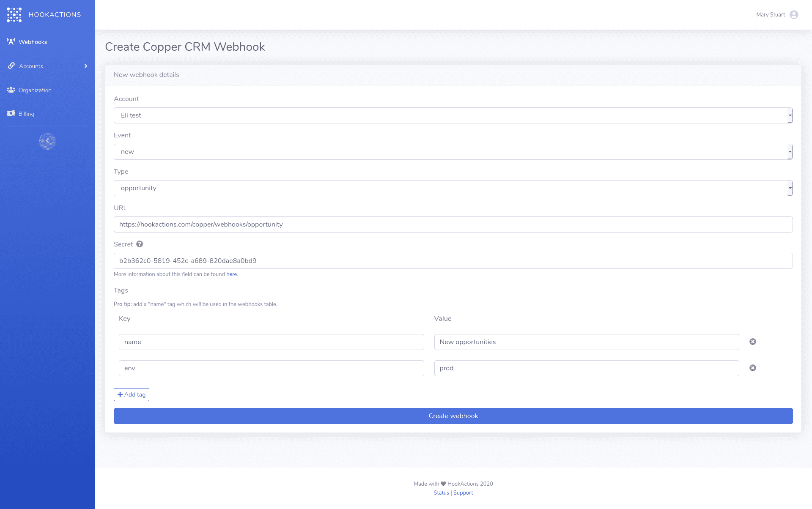Click the Billing money icon

pyautogui.click(x=11, y=113)
